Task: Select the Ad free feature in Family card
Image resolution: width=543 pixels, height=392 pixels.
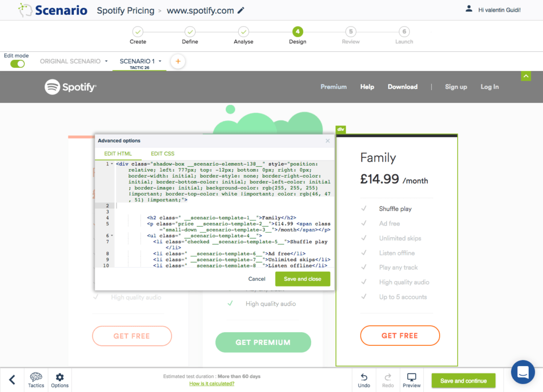Action: tap(389, 224)
